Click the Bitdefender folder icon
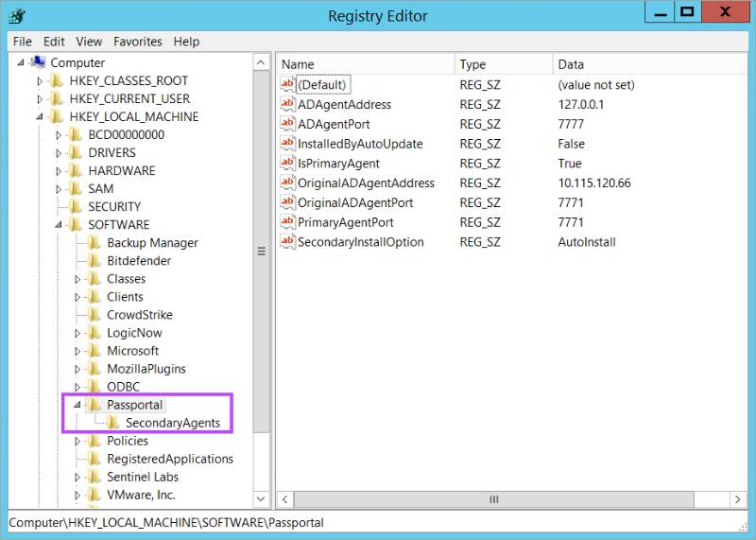 [94, 261]
